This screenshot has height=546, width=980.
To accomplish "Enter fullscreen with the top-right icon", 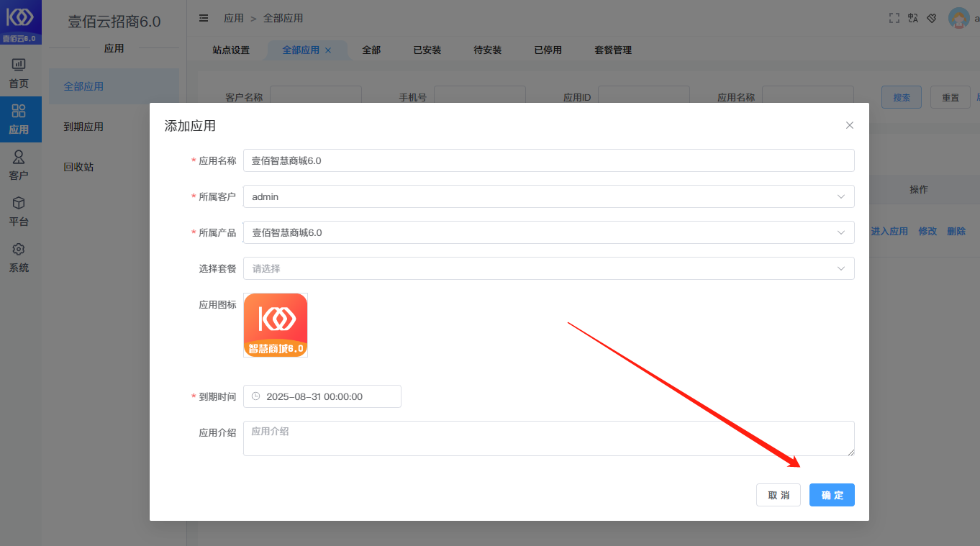I will coord(894,18).
